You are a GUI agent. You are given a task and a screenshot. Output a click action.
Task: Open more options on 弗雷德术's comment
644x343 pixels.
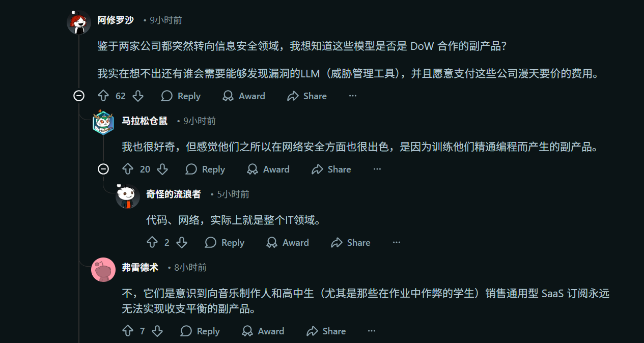372,331
